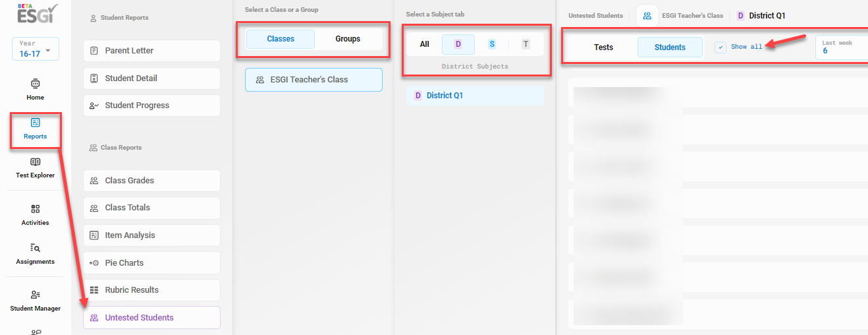Open Assignments in the sidebar
The height and width of the screenshot is (335, 868).
pyautogui.click(x=36, y=255)
